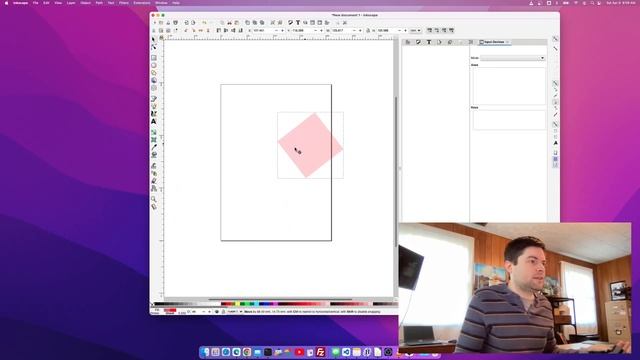Select the Measure tool
The width and height of the screenshot is (640, 360).
(x=154, y=207)
